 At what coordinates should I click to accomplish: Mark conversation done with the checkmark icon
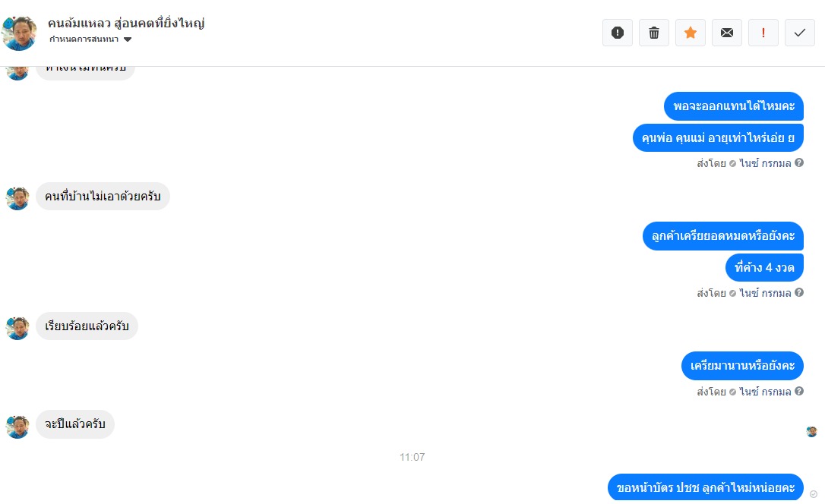800,33
